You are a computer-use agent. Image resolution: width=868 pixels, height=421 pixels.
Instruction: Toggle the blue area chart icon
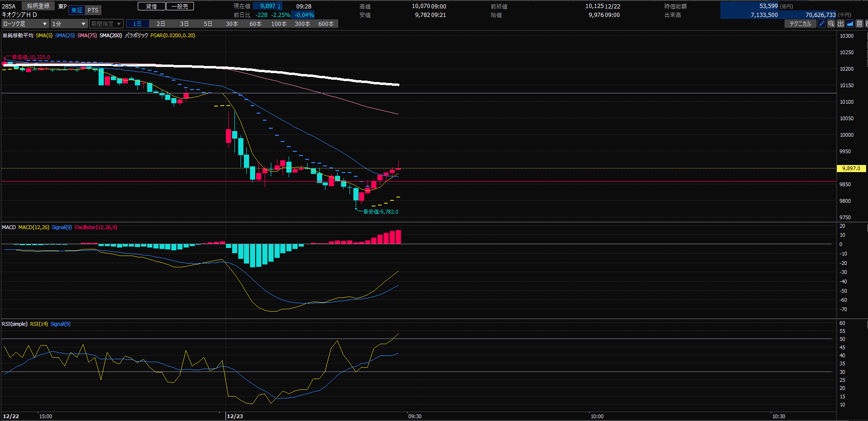[850, 24]
